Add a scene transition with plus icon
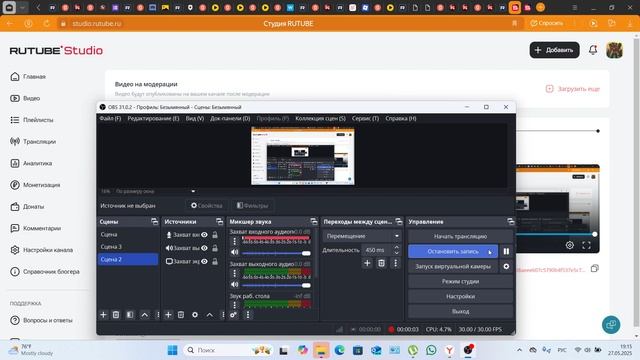 pos(367,263)
